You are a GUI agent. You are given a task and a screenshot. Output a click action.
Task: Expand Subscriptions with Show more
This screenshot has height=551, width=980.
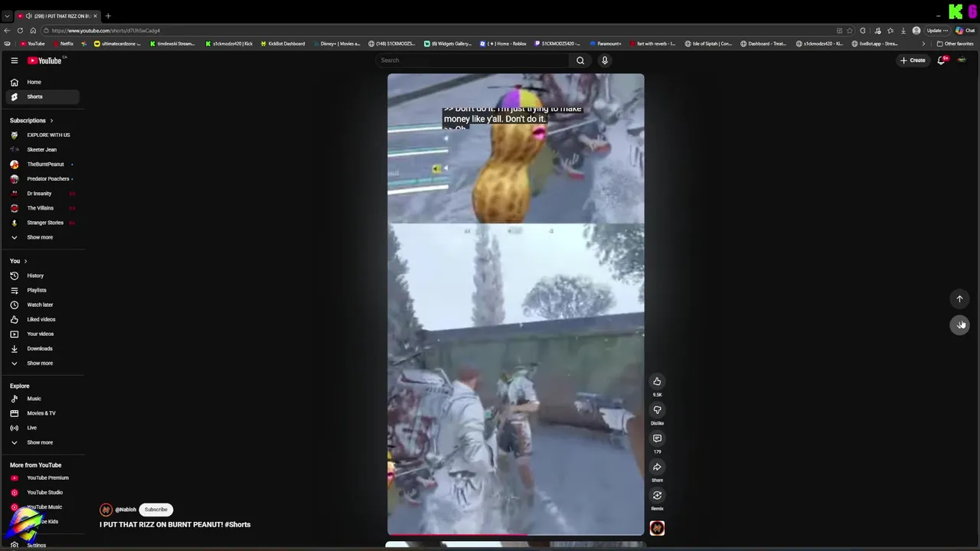click(40, 237)
